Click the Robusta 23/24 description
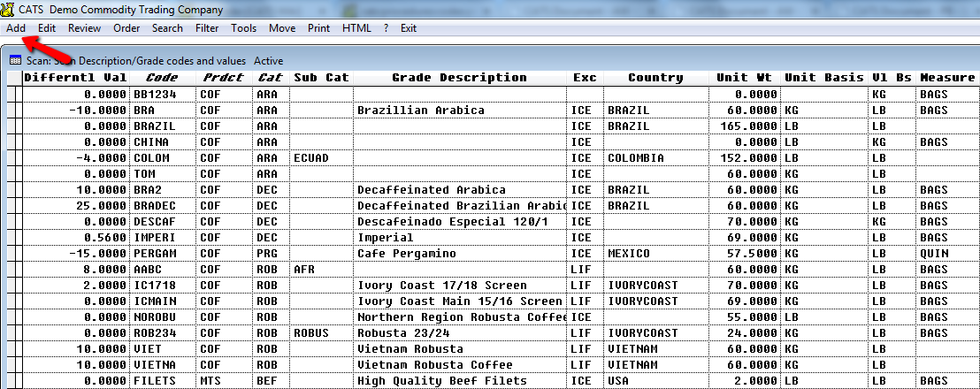This screenshot has width=980, height=389. pyautogui.click(x=403, y=333)
